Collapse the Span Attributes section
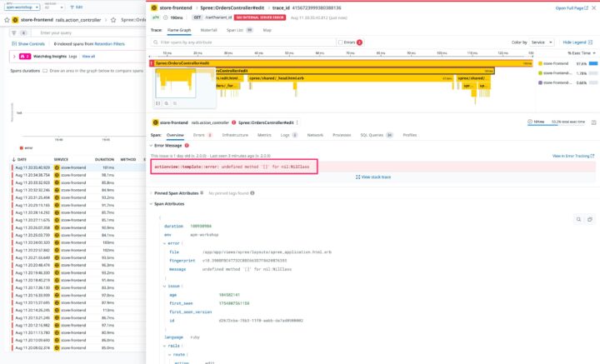The height and width of the screenshot is (364, 600). [151, 204]
